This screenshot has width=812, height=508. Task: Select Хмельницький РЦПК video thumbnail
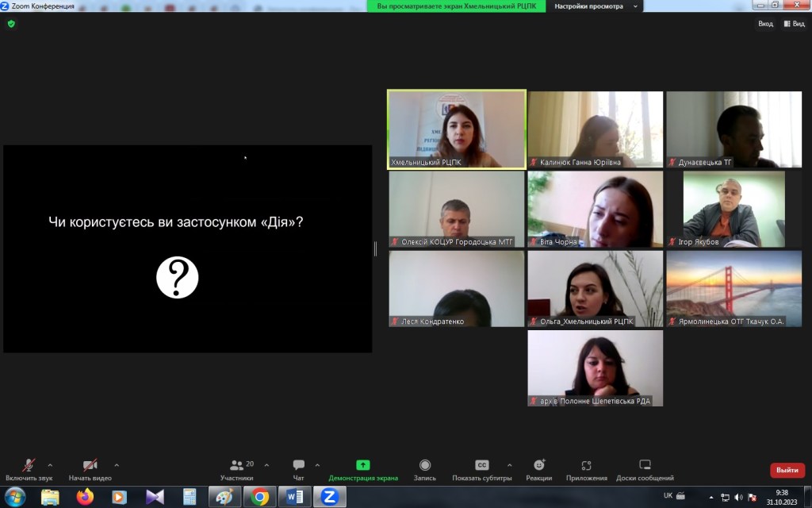point(456,129)
